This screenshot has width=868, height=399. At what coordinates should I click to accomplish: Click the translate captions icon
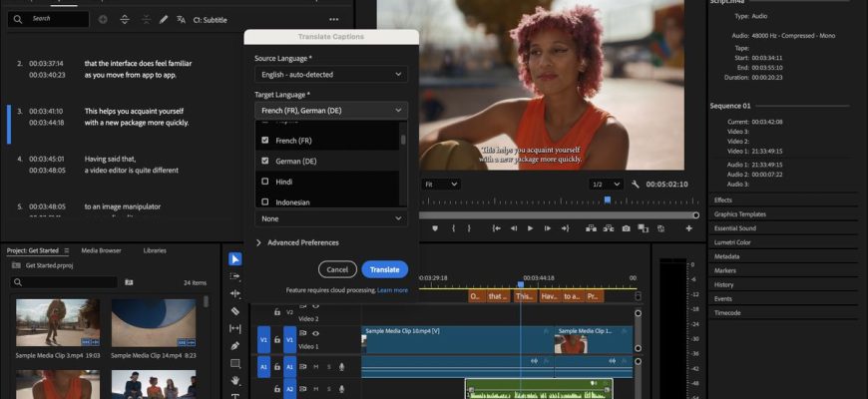coord(181,19)
